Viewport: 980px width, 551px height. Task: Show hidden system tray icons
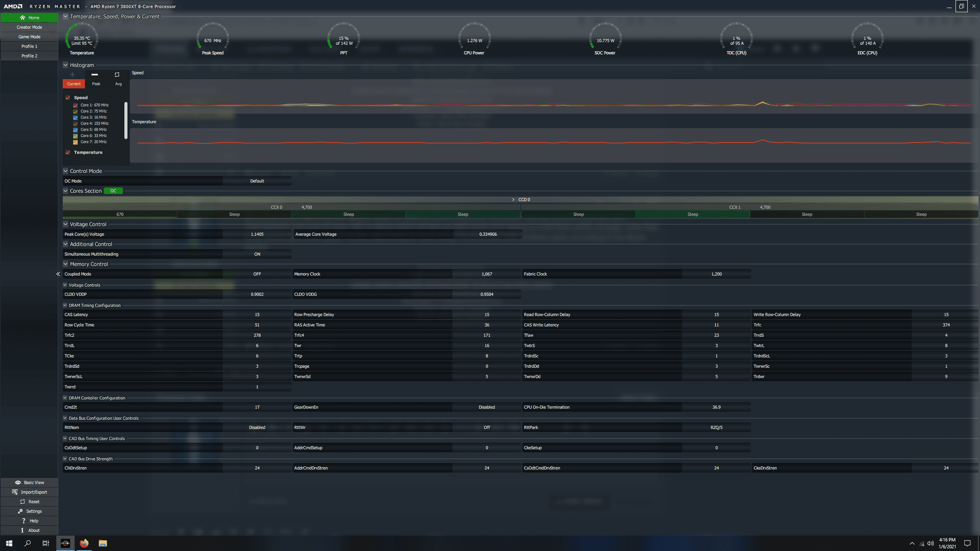912,543
